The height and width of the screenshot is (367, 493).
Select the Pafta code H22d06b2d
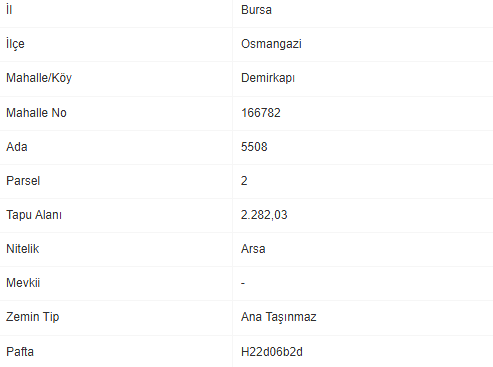272,352
